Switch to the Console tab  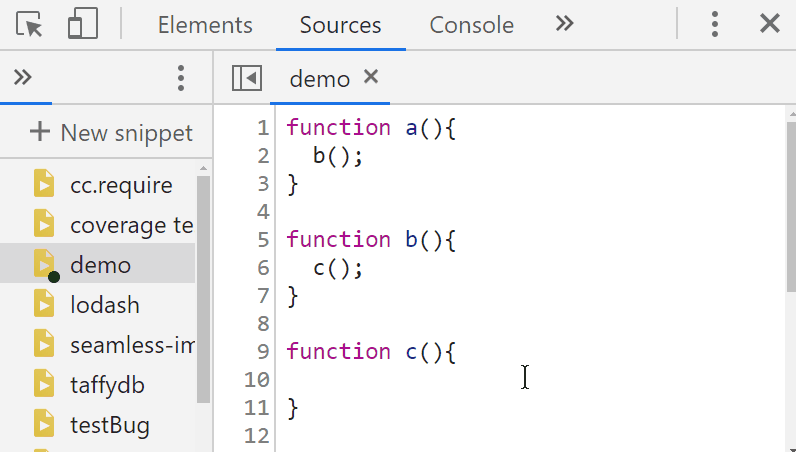pyautogui.click(x=472, y=25)
